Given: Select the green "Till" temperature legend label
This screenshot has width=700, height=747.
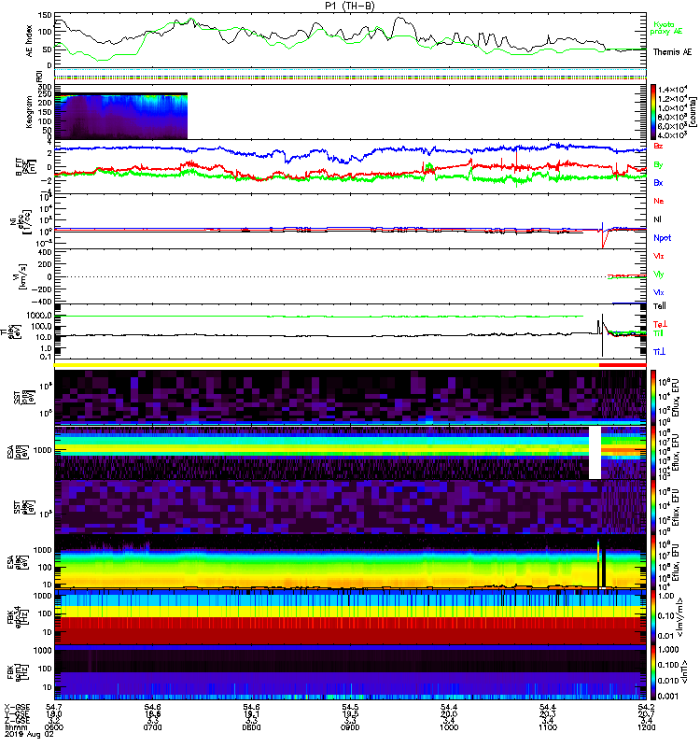Looking at the screenshot, I should [x=658, y=333].
